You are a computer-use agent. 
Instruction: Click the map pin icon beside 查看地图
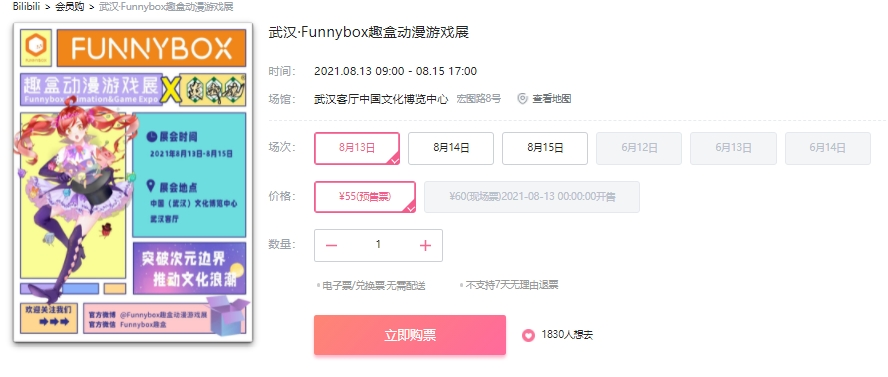pyautogui.click(x=522, y=98)
